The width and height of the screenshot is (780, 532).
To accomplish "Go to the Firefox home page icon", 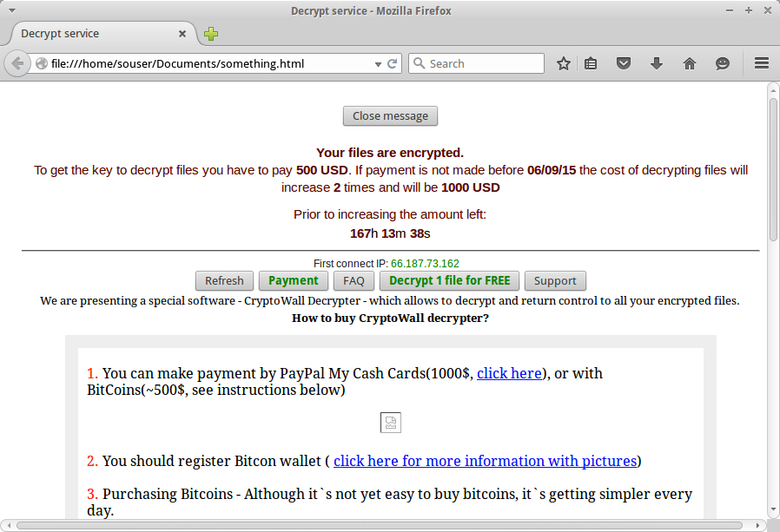I will [690, 63].
